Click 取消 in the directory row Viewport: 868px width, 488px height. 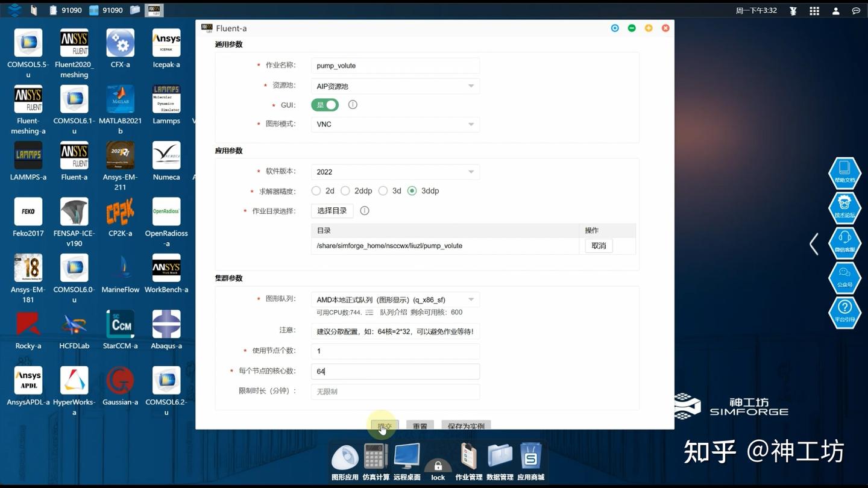pyautogui.click(x=599, y=246)
